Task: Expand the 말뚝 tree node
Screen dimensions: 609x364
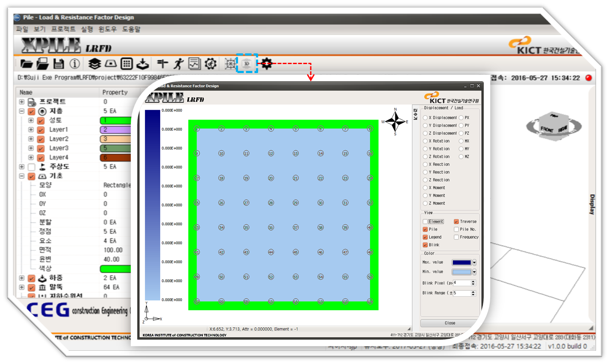Action: click(21, 288)
